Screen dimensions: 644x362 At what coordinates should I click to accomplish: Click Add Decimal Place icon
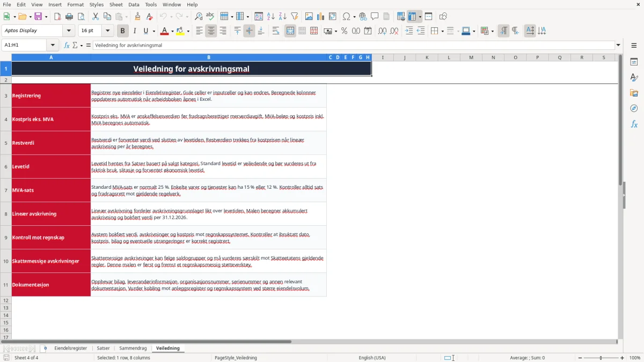[382, 31]
